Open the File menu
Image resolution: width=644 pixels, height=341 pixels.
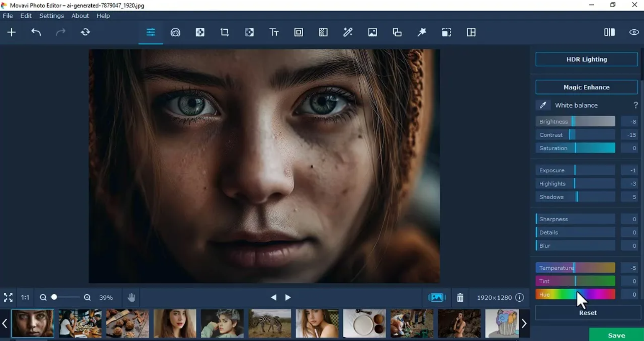point(8,16)
